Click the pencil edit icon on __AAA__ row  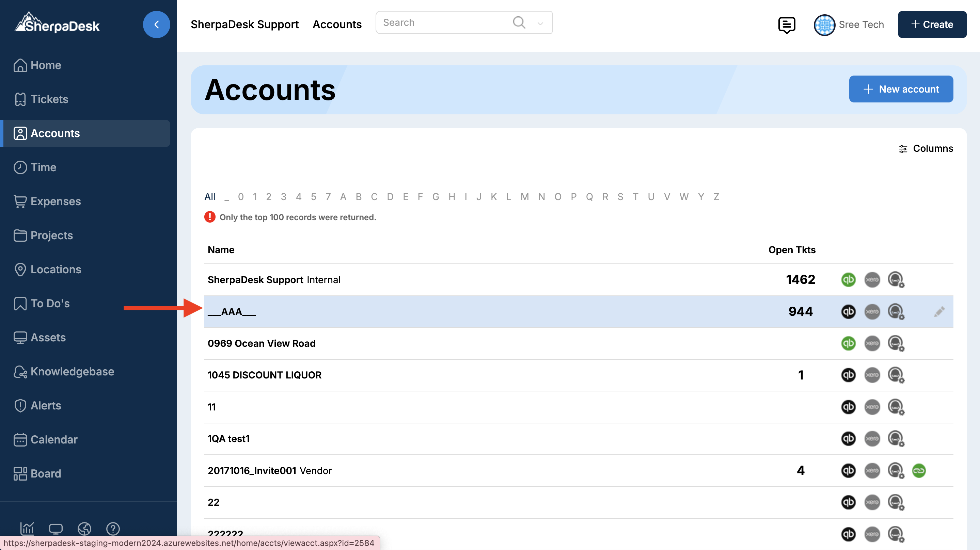tap(939, 311)
